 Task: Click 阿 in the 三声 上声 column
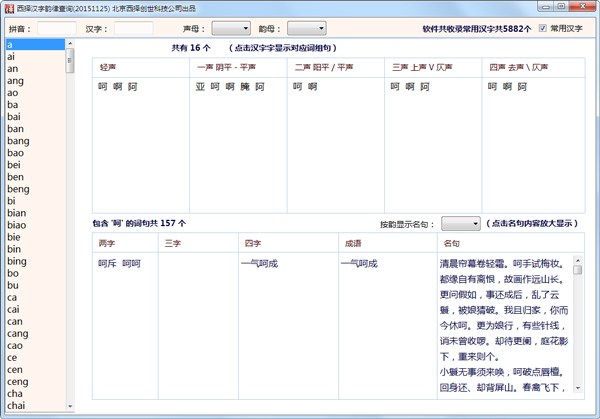tap(425, 87)
